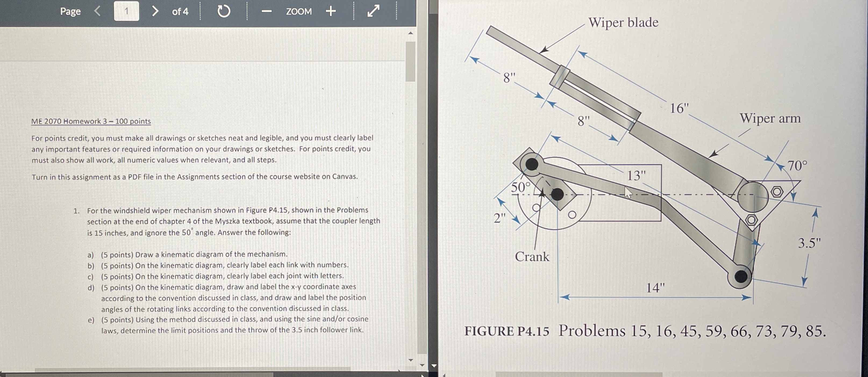Zoom in using the plus icon

(331, 11)
